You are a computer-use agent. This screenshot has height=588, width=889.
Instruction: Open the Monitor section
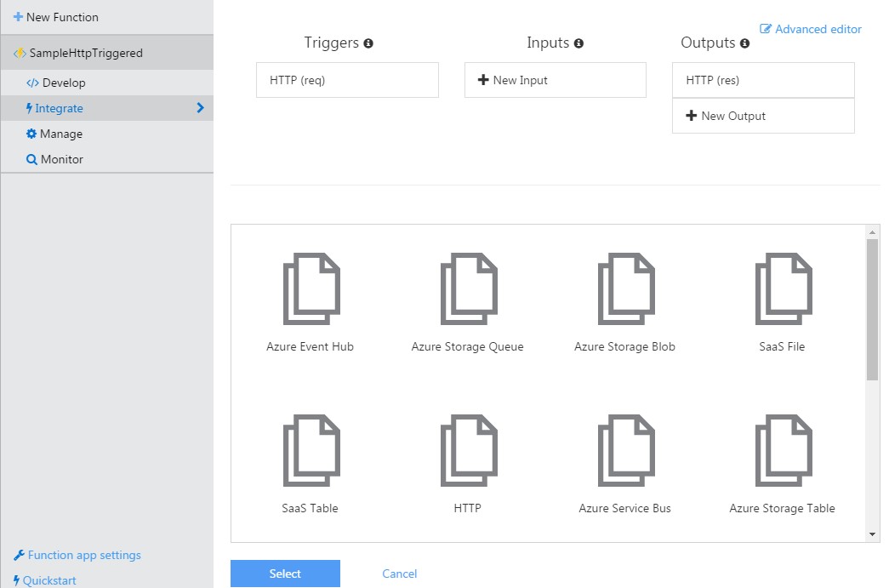(x=107, y=159)
